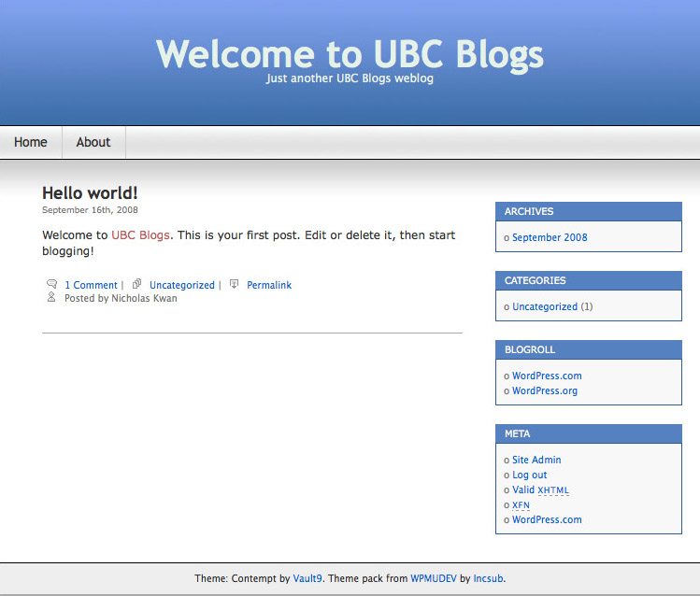Image resolution: width=700 pixels, height=596 pixels.
Task: Open Uncategorized link below the post
Action: coord(182,285)
